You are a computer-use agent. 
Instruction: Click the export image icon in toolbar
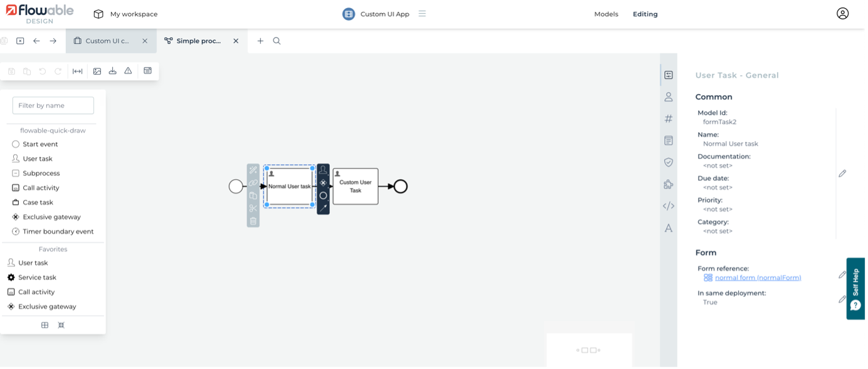pos(97,71)
